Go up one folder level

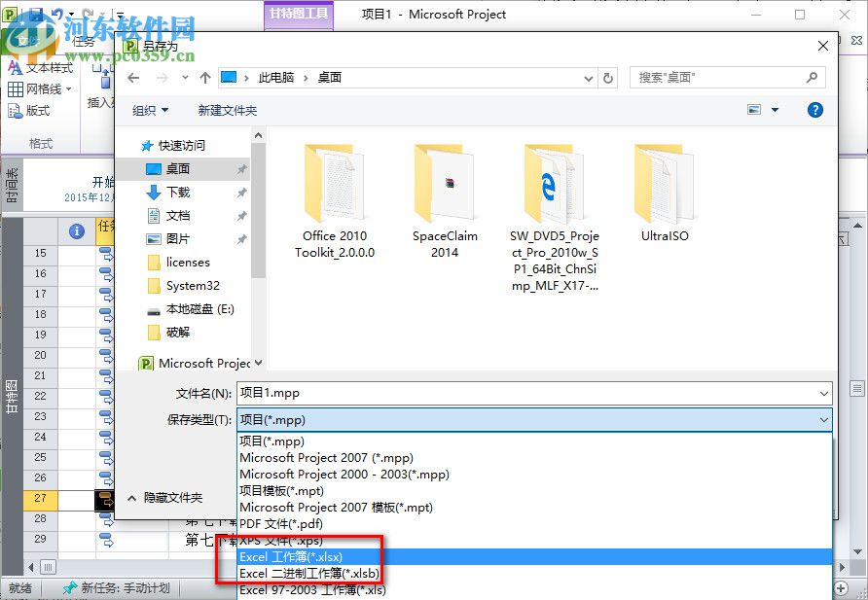[x=205, y=77]
